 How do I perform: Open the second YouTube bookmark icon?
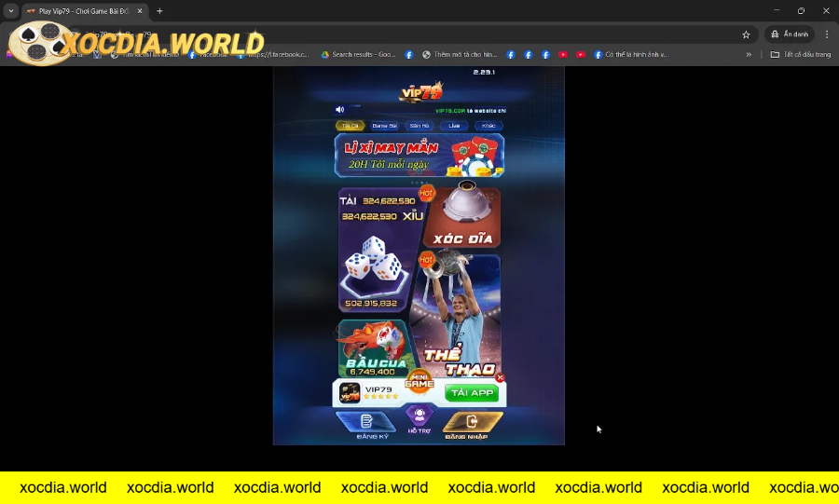[x=581, y=55]
